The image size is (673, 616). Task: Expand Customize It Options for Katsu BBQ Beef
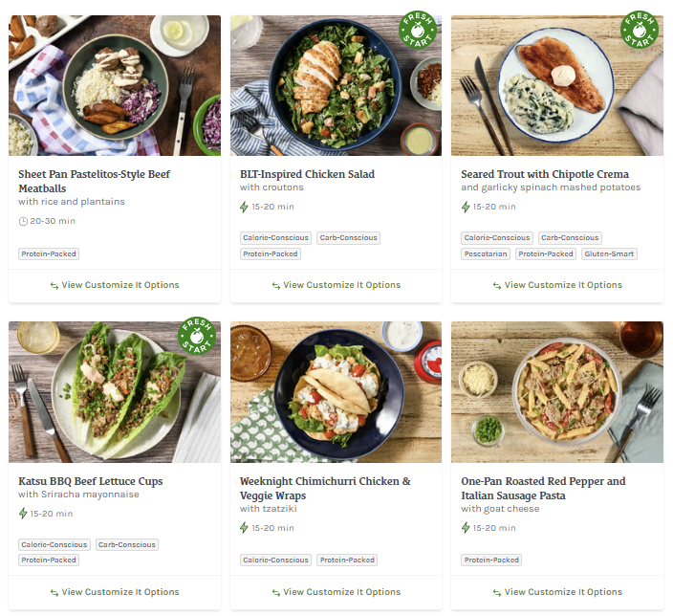click(x=115, y=592)
